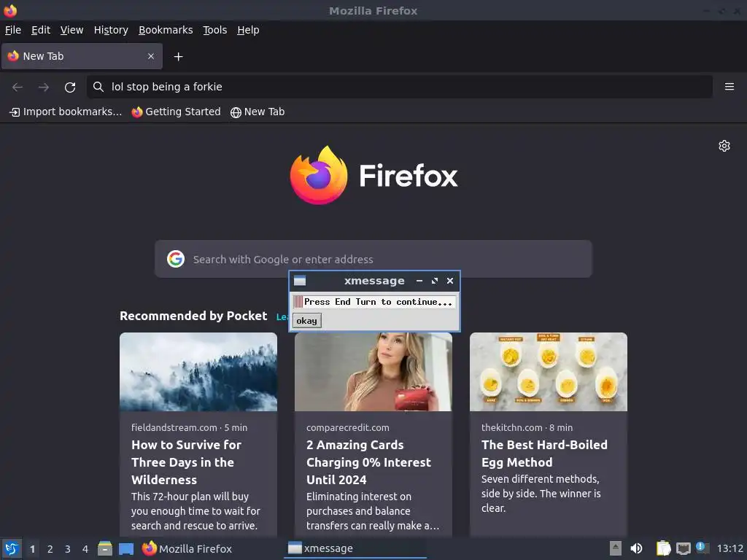Image resolution: width=747 pixels, height=560 pixels.
Task: Switch to workspace 4
Action: tap(85, 549)
